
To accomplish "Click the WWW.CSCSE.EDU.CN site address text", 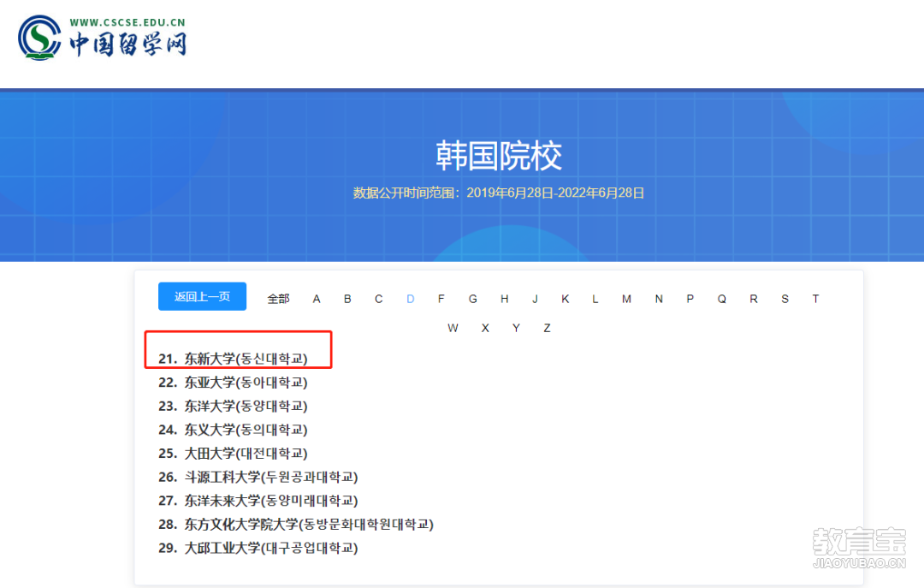I will click(x=127, y=22).
